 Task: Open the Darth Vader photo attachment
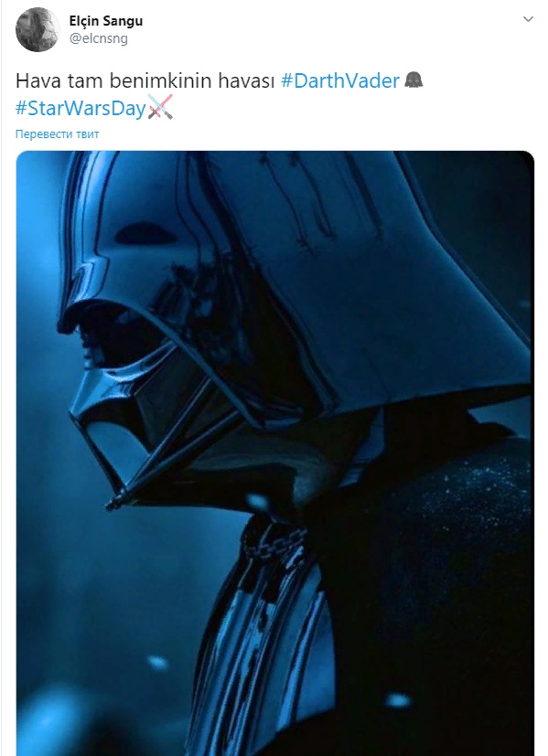tap(275, 453)
